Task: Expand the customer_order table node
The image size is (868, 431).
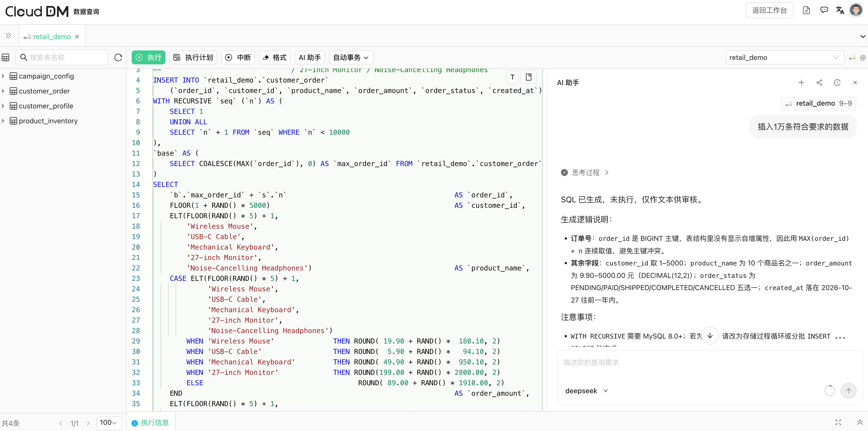Action: coord(3,91)
